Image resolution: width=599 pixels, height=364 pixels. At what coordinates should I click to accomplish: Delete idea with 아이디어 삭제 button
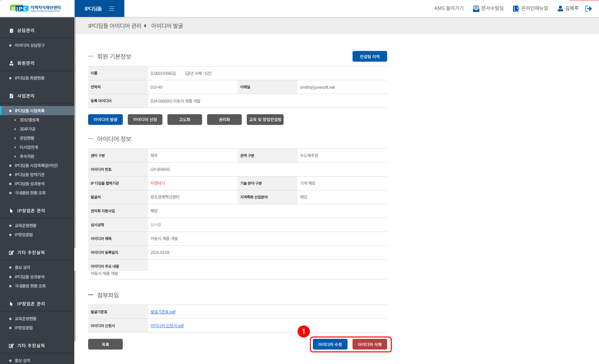[369, 344]
